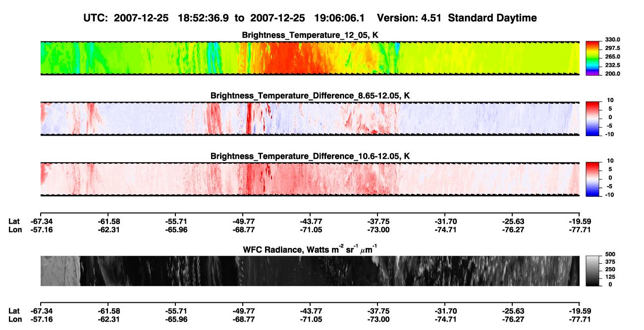Click the 232.5 colorbar label
Screen dimensions: 644x330
[x=613, y=65]
